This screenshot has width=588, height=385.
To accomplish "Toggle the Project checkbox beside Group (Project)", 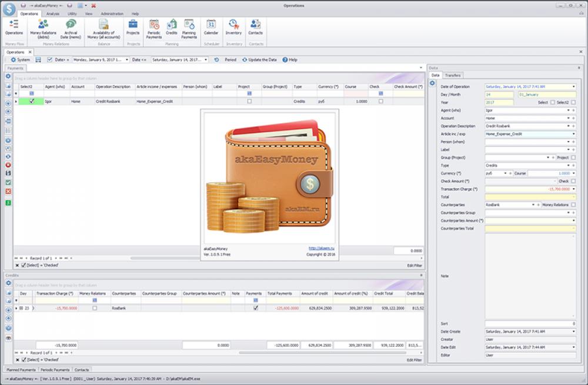I will click(x=573, y=157).
